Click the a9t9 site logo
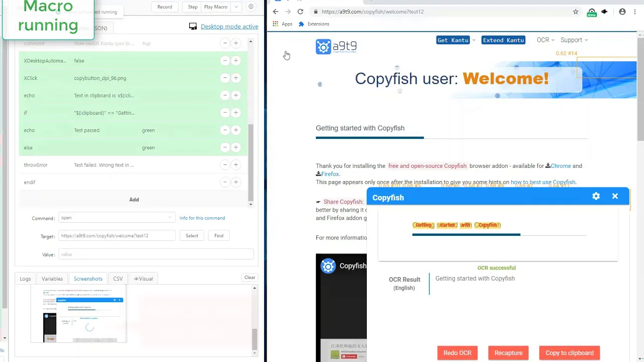The height and width of the screenshot is (362, 644). coord(336,47)
